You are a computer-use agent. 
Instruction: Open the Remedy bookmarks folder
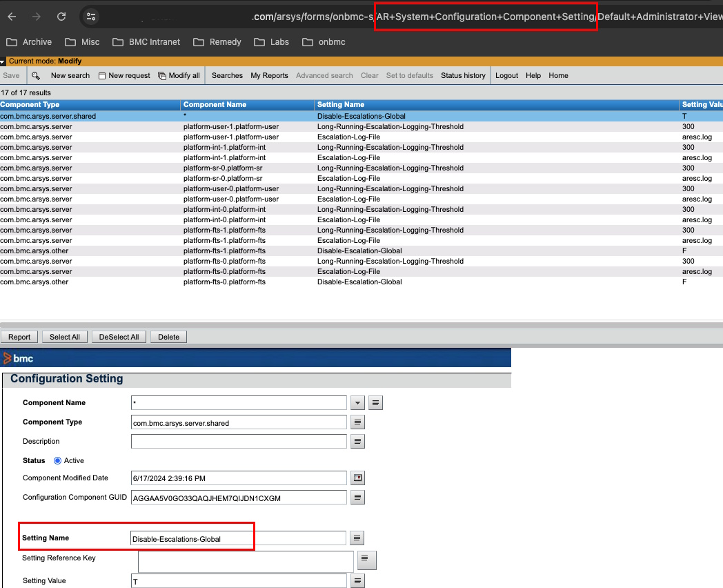pyautogui.click(x=217, y=42)
